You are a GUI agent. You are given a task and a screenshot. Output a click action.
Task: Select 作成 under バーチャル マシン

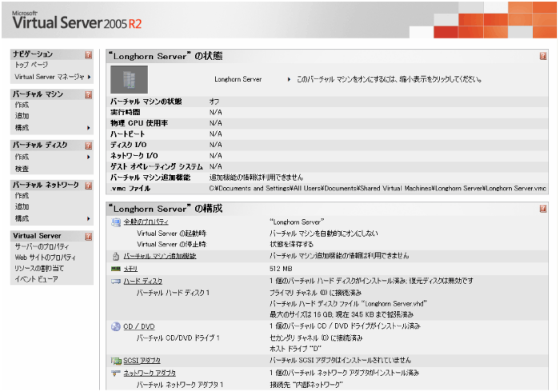click(22, 105)
